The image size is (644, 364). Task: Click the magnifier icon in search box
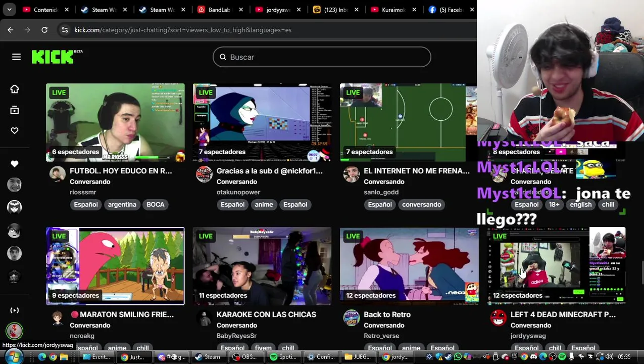coord(223,57)
